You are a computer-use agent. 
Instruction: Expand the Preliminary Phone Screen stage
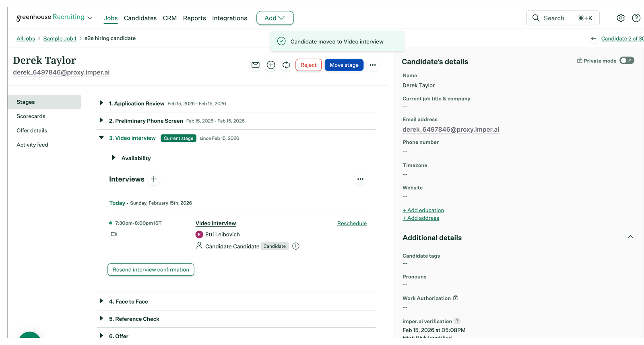(x=101, y=120)
